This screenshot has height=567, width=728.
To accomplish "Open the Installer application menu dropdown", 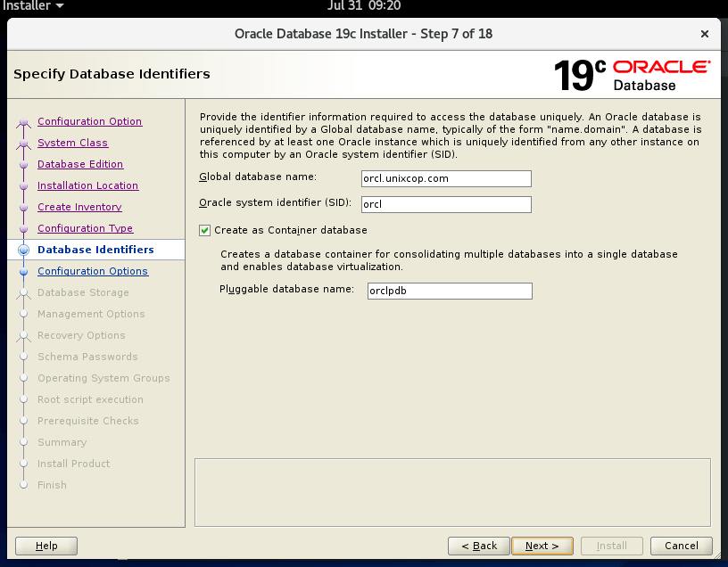I will tap(32, 6).
